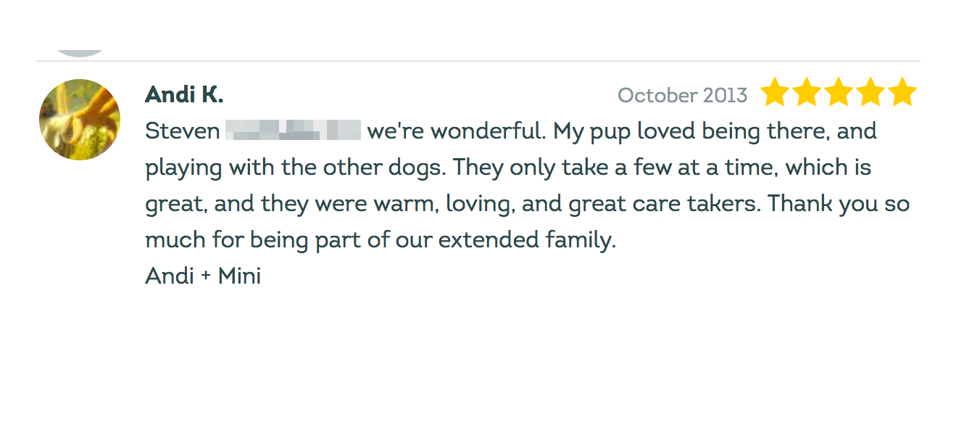This screenshot has width=980, height=444.
Task: Click the Andi + Mini signature line
Action: (203, 276)
